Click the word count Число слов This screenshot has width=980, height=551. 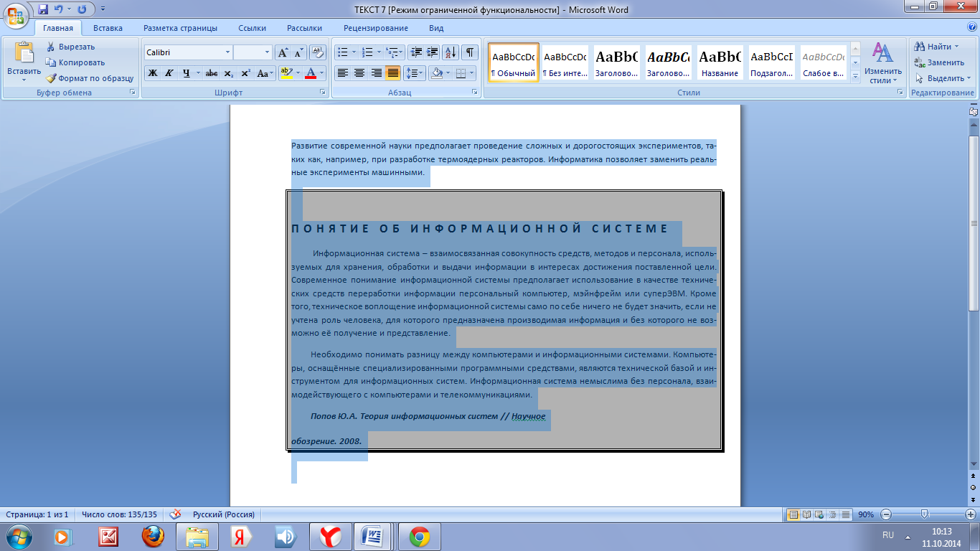click(x=119, y=514)
